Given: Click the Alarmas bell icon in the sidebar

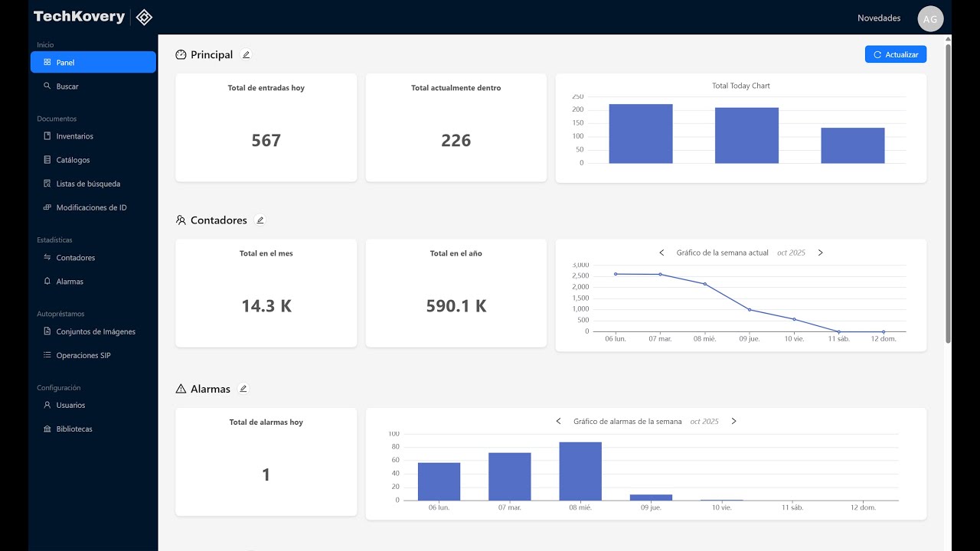Looking at the screenshot, I should click(47, 281).
